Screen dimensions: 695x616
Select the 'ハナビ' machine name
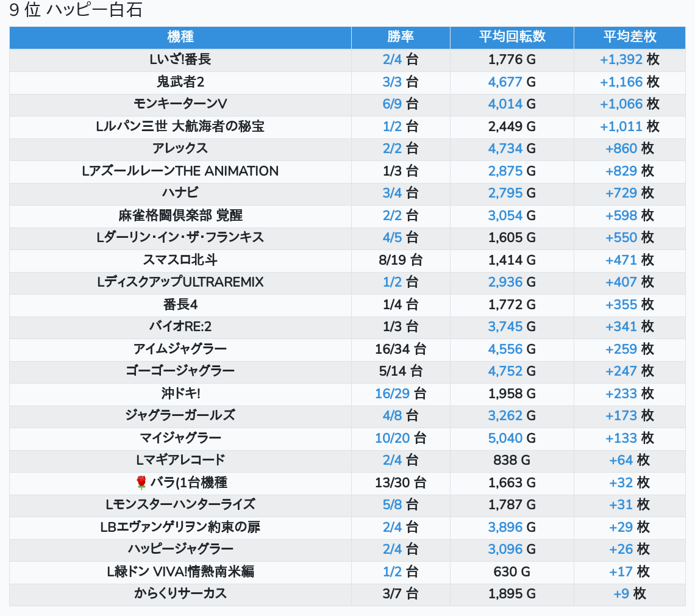(x=180, y=193)
